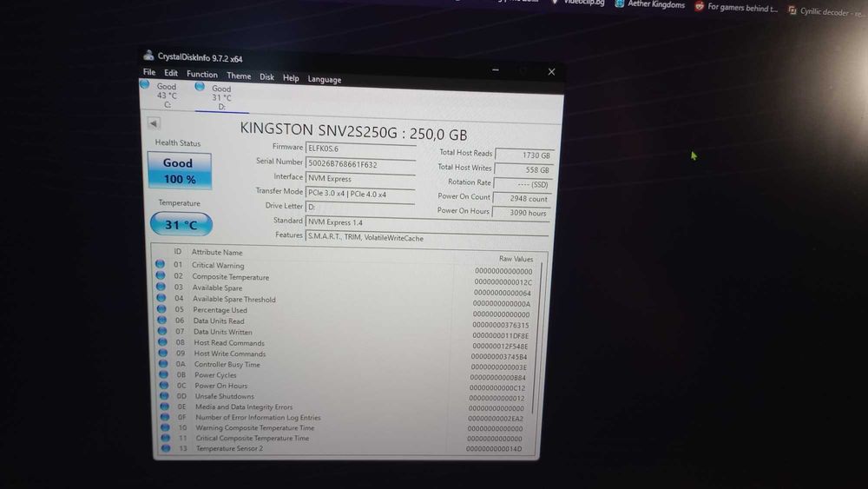This screenshot has height=489, width=868.
Task: Click the status icon for Composite Temperature
Action: click(161, 275)
